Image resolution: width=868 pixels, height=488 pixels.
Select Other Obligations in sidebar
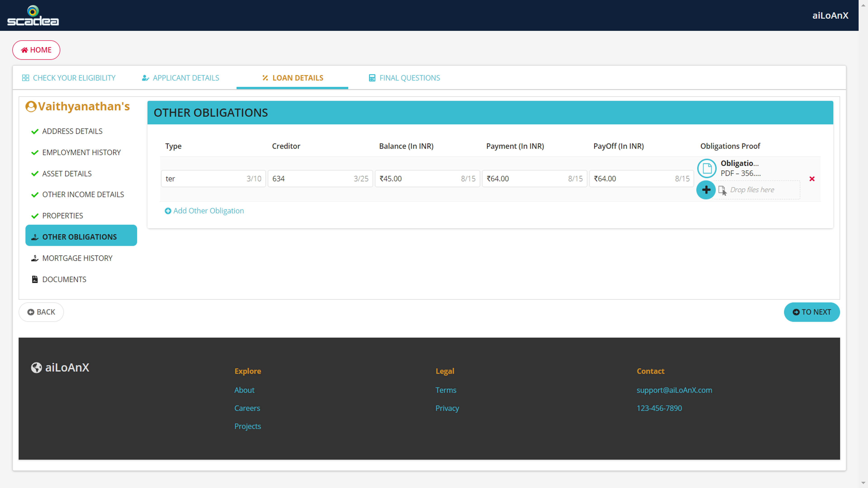click(x=81, y=235)
